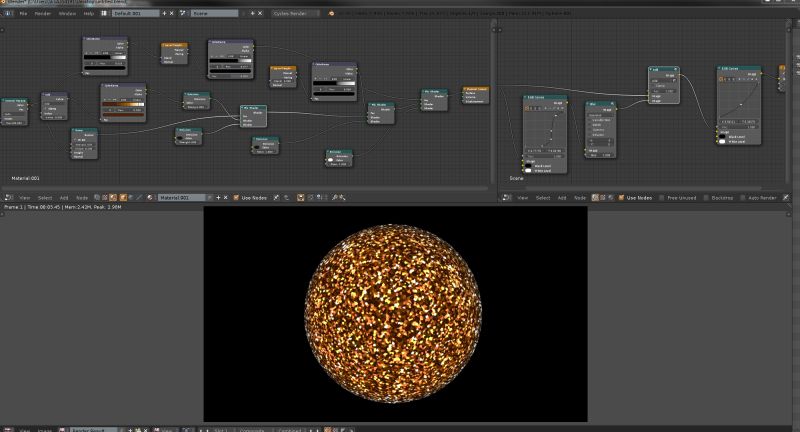Pin the node tree in material editor
The image size is (800, 432).
pos(276,197)
